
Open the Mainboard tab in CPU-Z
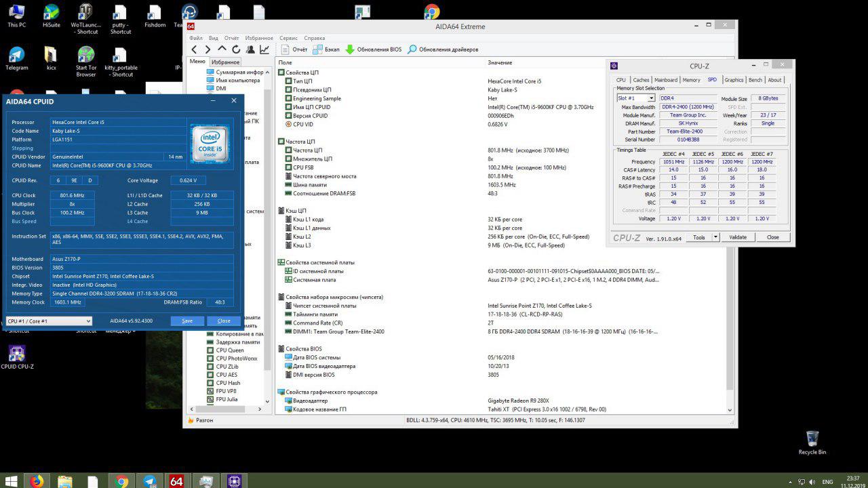coord(666,80)
